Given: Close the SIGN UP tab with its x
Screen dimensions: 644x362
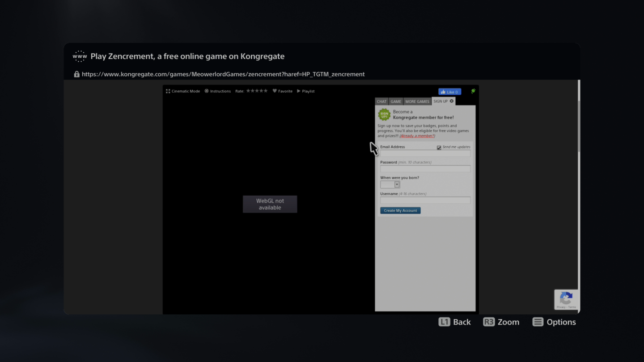Looking at the screenshot, I should [x=451, y=101].
